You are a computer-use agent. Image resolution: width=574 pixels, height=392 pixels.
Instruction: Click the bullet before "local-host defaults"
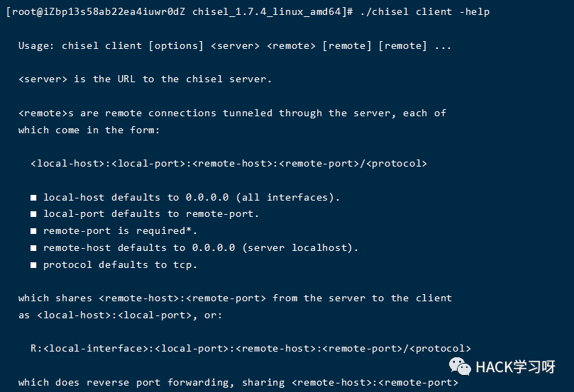[x=33, y=197]
